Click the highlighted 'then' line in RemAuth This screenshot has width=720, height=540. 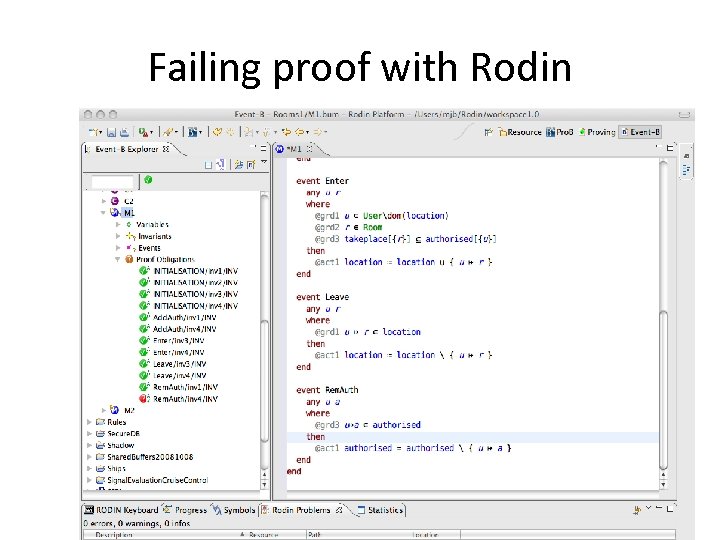[x=472, y=437]
